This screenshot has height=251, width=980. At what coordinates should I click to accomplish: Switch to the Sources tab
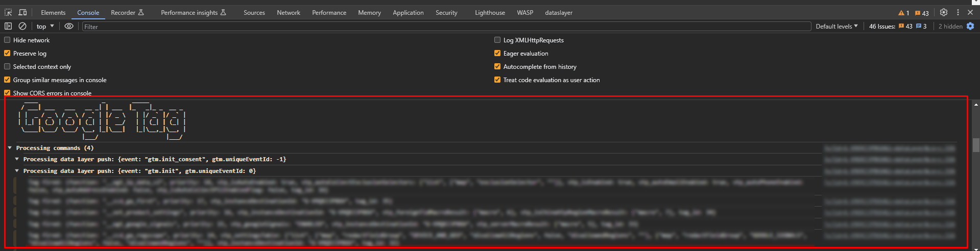coord(254,13)
